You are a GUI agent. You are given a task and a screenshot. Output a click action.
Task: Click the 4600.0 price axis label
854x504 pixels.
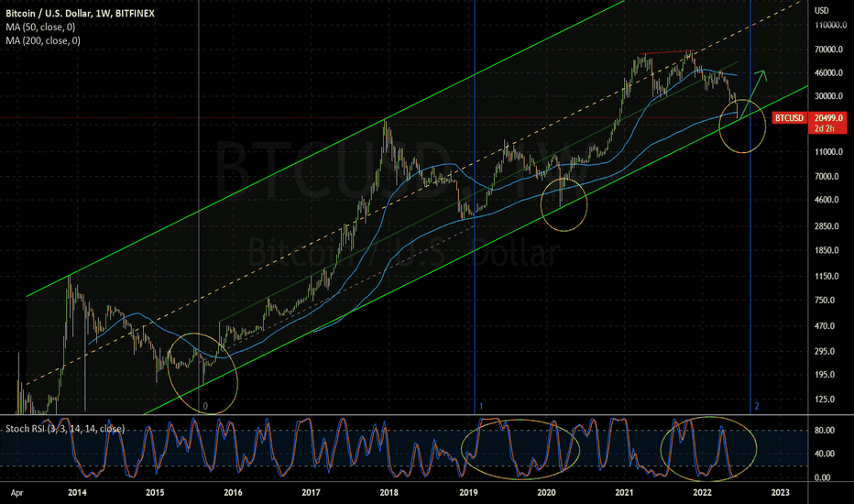tap(827, 200)
